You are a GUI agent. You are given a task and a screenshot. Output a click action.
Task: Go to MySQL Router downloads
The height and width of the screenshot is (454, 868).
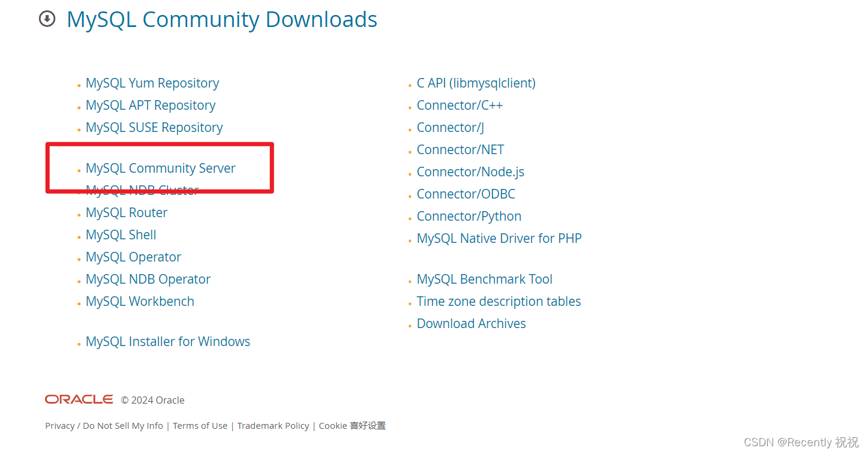(127, 213)
